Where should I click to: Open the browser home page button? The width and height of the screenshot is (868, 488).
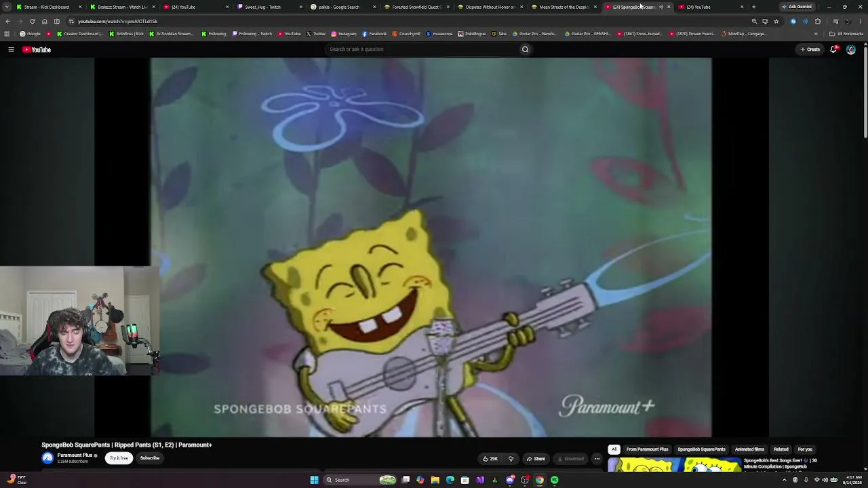click(x=45, y=21)
